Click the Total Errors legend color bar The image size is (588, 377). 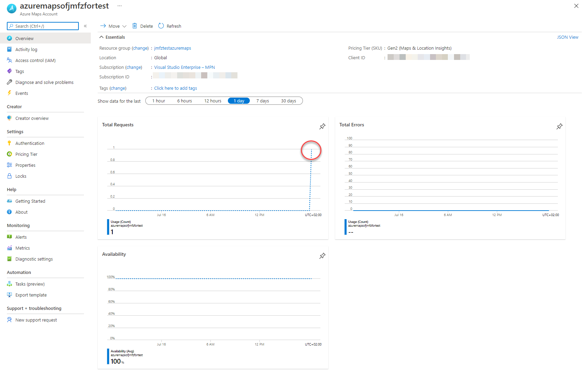pyautogui.click(x=346, y=227)
